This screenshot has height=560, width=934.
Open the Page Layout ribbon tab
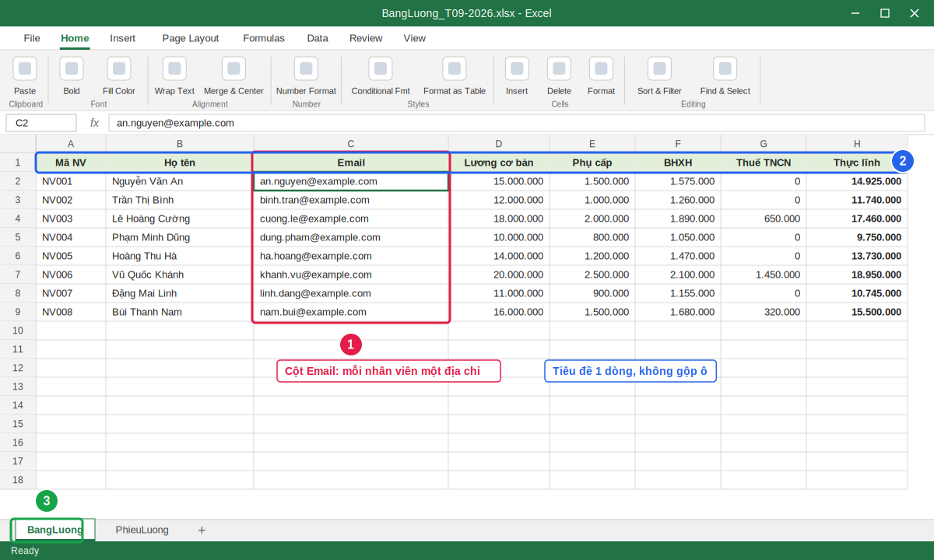(x=191, y=38)
